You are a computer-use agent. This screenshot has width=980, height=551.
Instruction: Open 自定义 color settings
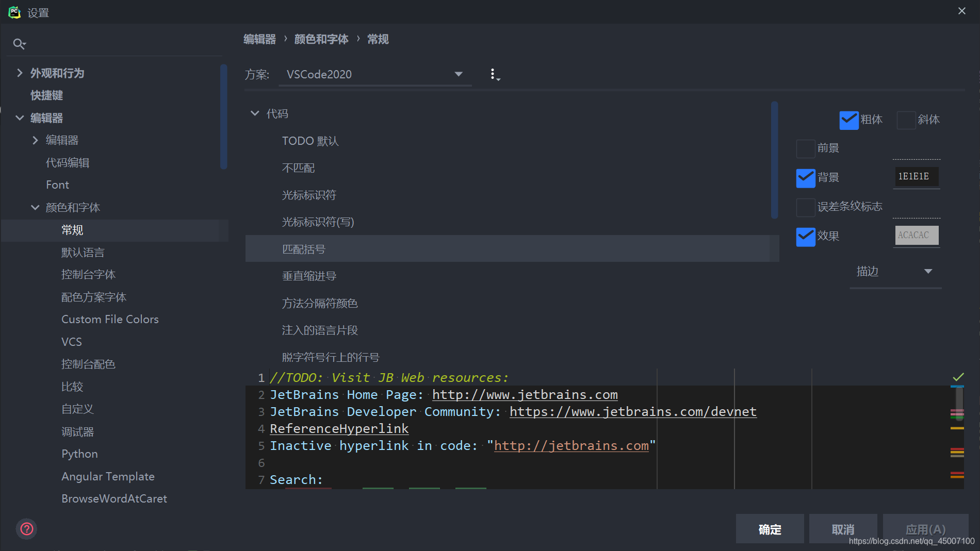[x=77, y=409]
